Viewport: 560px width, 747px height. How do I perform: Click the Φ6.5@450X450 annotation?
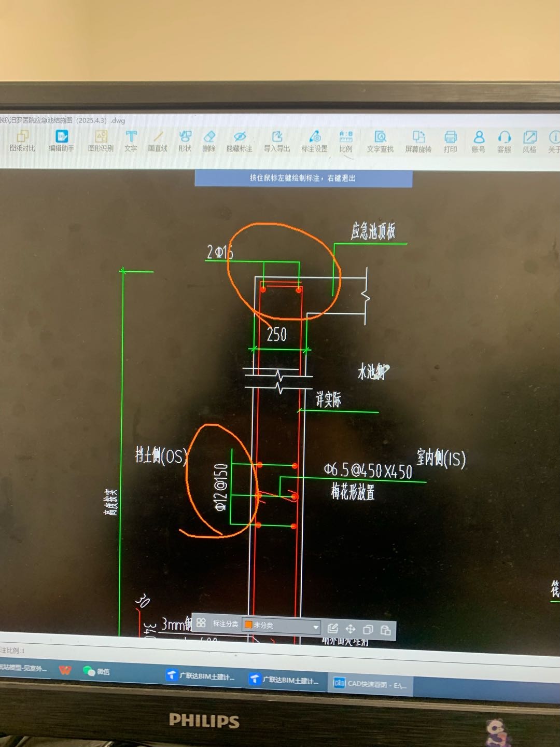click(x=368, y=471)
